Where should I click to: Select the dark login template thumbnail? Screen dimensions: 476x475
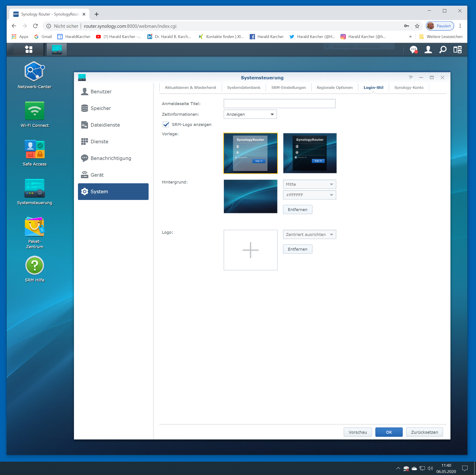pyautogui.click(x=310, y=153)
